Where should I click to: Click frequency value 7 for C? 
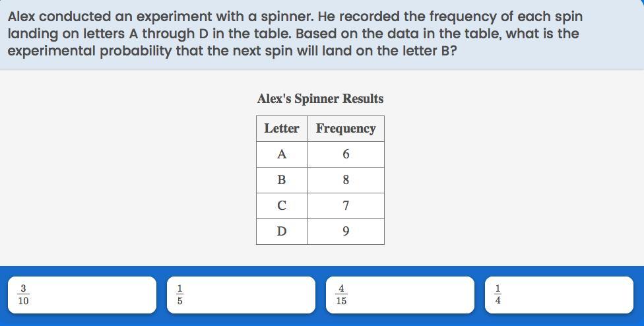346,206
